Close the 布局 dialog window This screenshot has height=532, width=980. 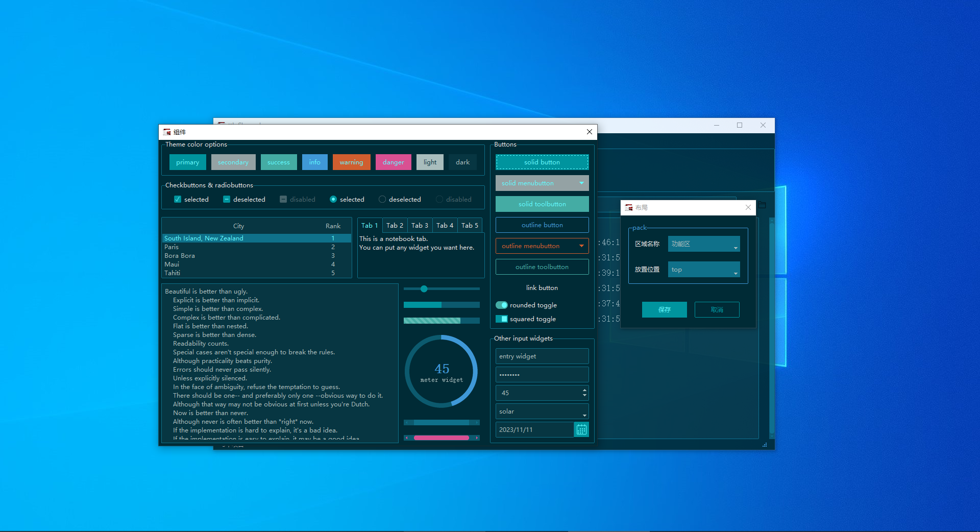click(x=748, y=207)
